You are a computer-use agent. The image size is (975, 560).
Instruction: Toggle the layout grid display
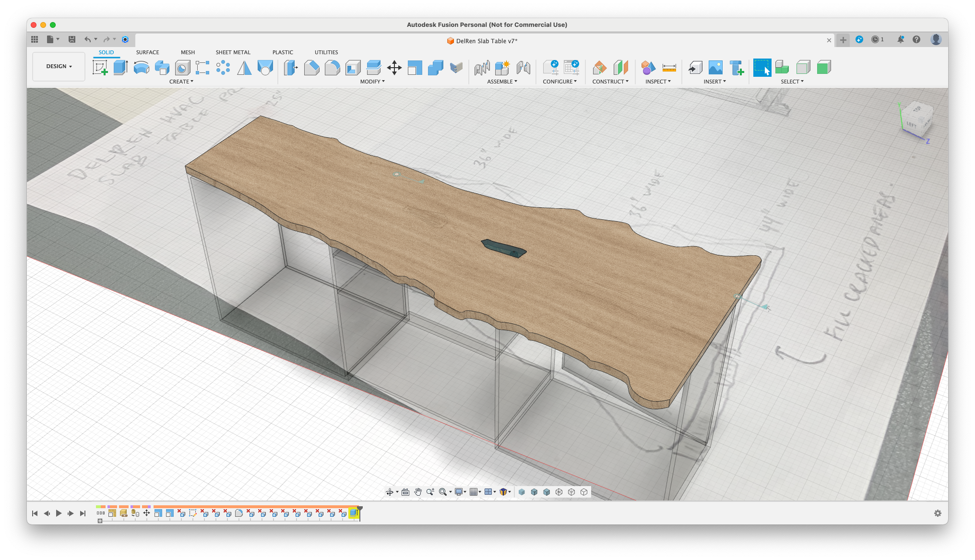pyautogui.click(x=475, y=492)
